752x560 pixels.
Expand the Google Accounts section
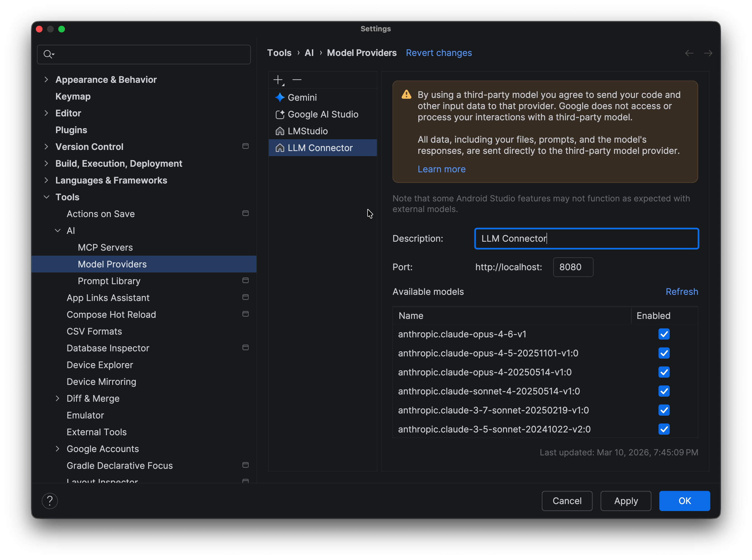[57, 448]
